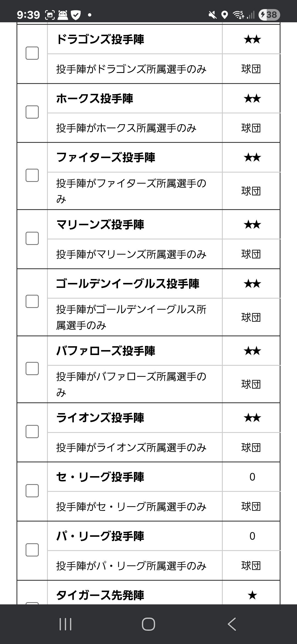Check the バファローズ投手陣 checkbox

32,369
